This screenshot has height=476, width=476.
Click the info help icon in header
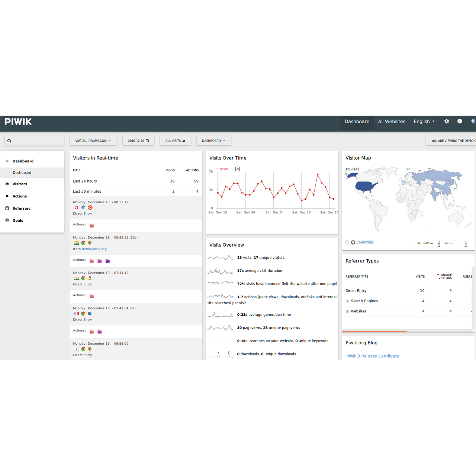pyautogui.click(x=460, y=121)
